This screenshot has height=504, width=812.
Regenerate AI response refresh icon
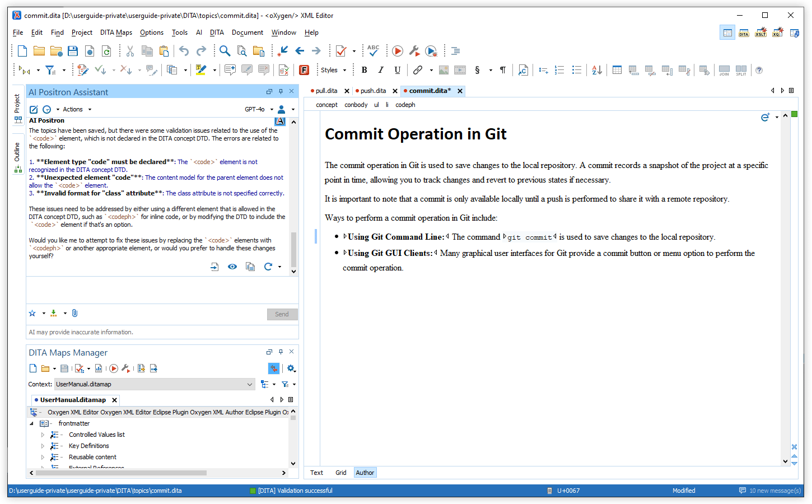[x=268, y=267]
